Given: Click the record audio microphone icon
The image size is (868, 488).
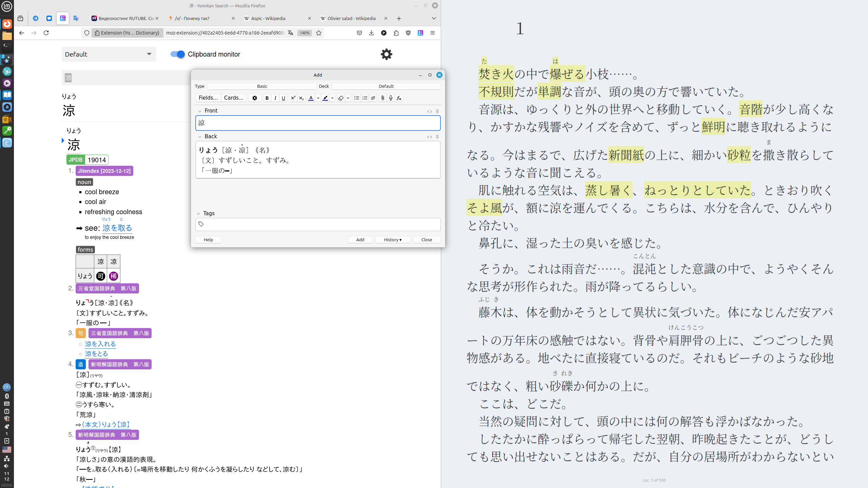Looking at the screenshot, I should point(391,98).
